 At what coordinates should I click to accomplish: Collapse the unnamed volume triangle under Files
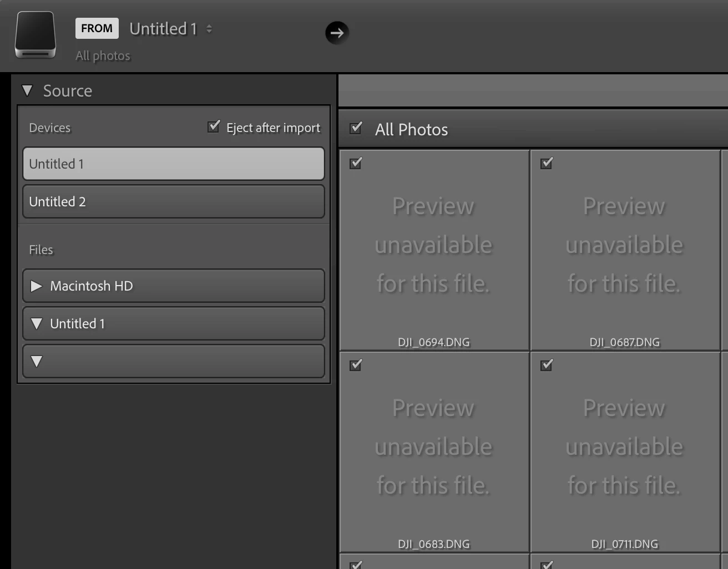(37, 362)
